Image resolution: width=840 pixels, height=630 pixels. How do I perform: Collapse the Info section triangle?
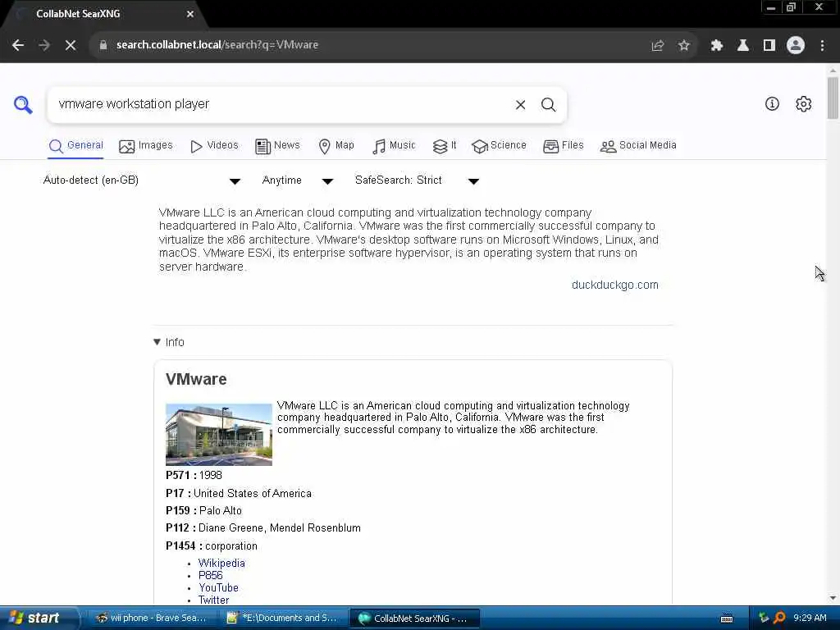coord(157,342)
